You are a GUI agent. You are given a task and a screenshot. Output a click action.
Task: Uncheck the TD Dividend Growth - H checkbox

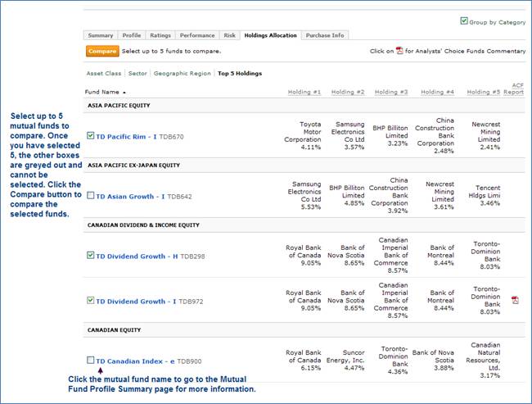tap(90, 255)
